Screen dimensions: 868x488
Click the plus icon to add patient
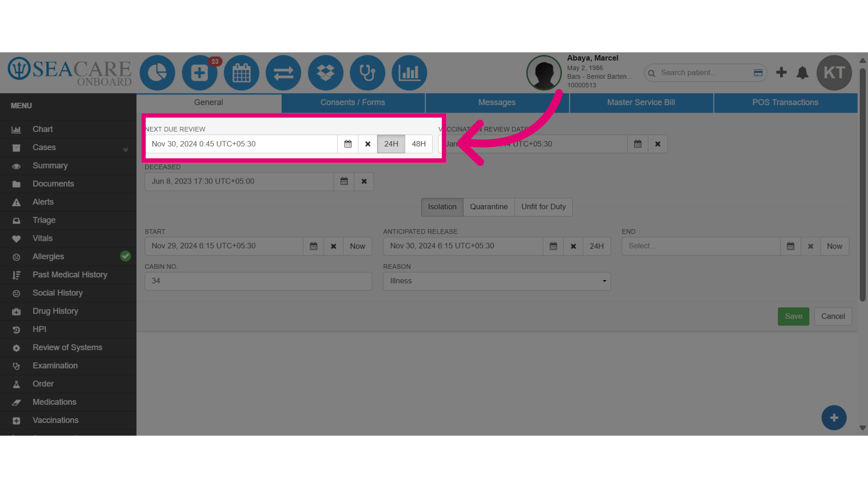(781, 72)
